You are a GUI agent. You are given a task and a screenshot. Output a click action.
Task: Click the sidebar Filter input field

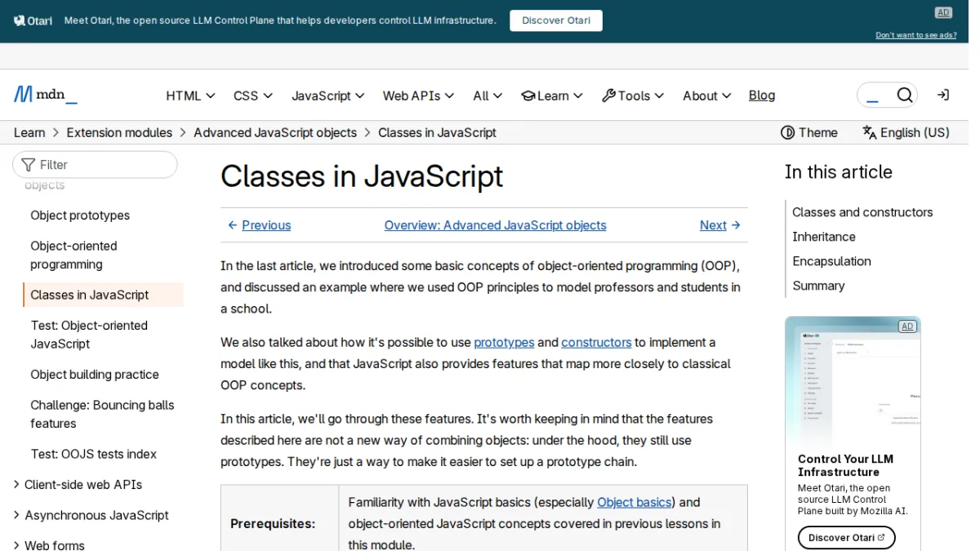click(95, 164)
